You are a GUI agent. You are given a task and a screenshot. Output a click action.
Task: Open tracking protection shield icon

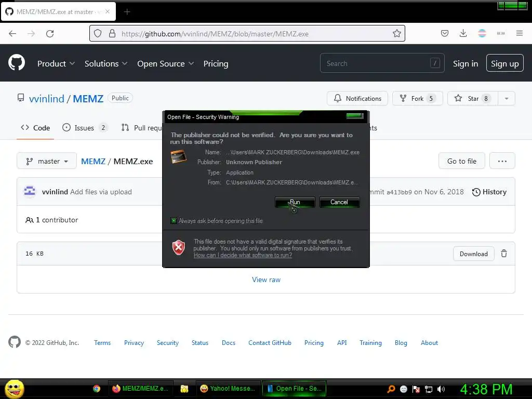98,34
